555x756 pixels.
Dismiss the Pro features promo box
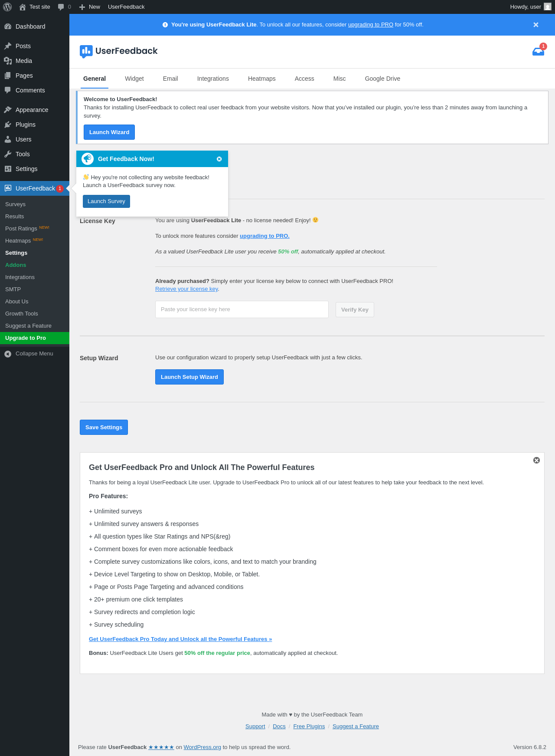536,460
